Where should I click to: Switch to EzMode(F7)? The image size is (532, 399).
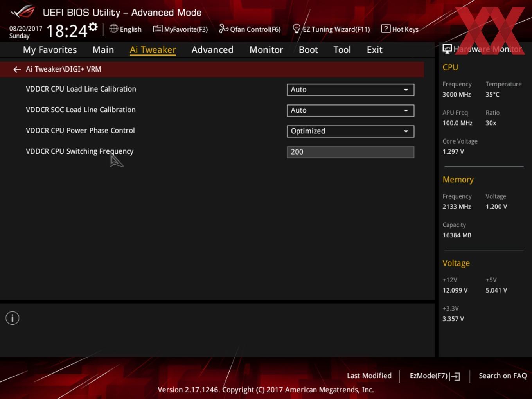435,376
